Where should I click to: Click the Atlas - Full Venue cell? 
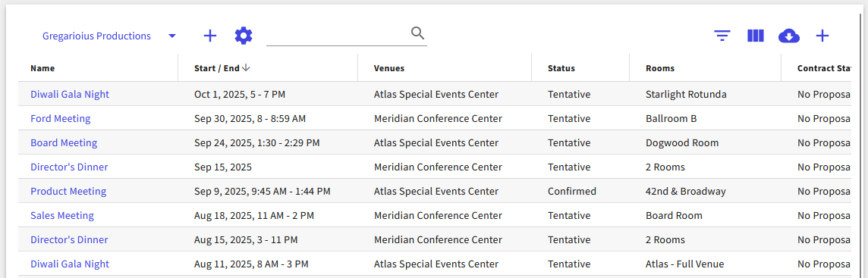tap(685, 264)
